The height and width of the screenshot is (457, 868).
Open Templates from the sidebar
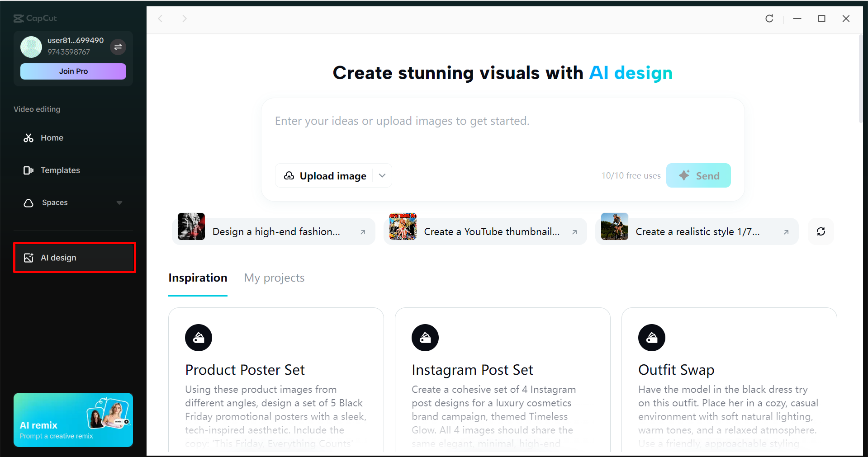(x=61, y=170)
